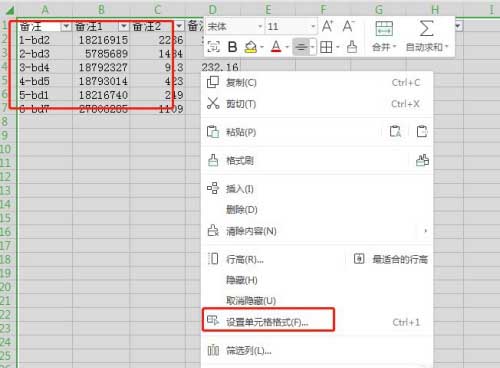Click the decrease font size A- icon
Viewport: 500px width, 368px height.
(x=349, y=26)
